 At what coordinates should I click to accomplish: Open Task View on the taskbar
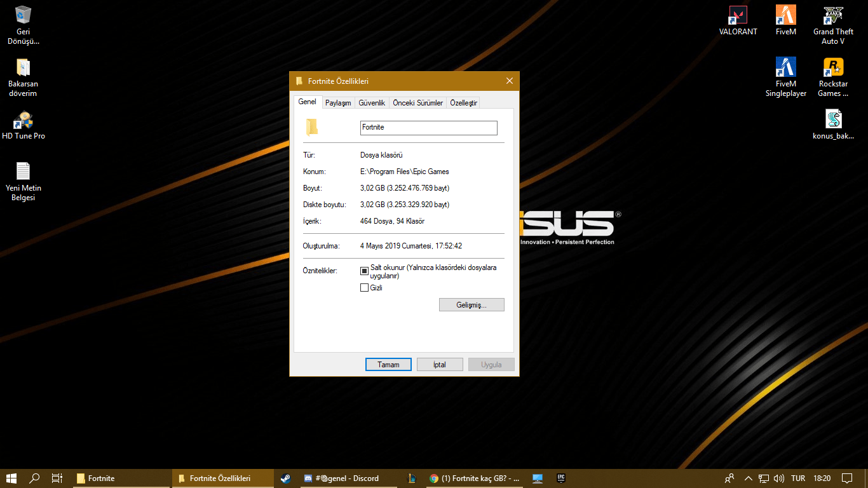[57, 478]
